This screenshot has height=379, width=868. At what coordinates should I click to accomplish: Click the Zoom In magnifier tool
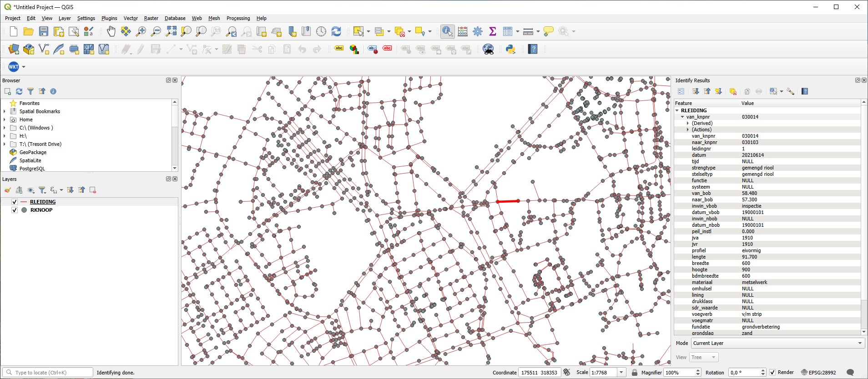tap(141, 31)
